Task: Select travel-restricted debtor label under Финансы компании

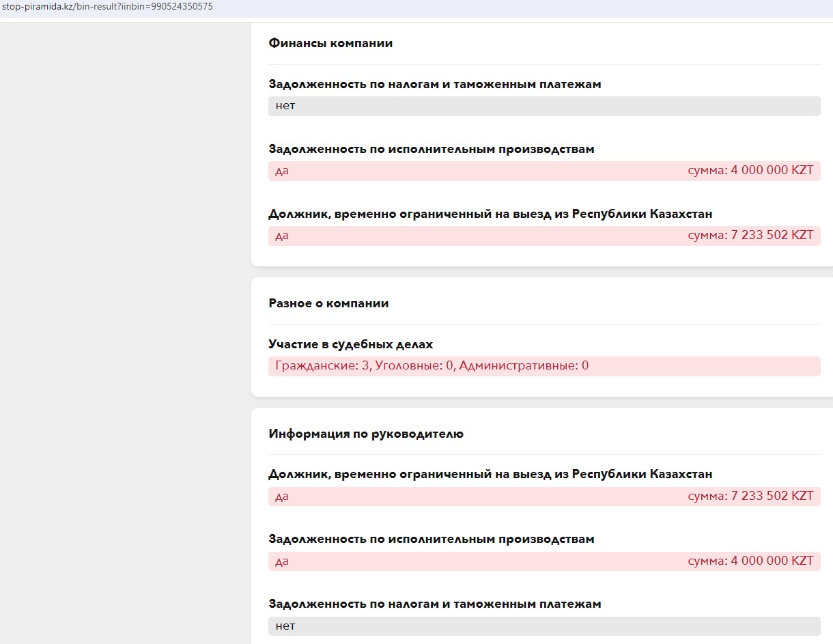Action: tap(490, 214)
